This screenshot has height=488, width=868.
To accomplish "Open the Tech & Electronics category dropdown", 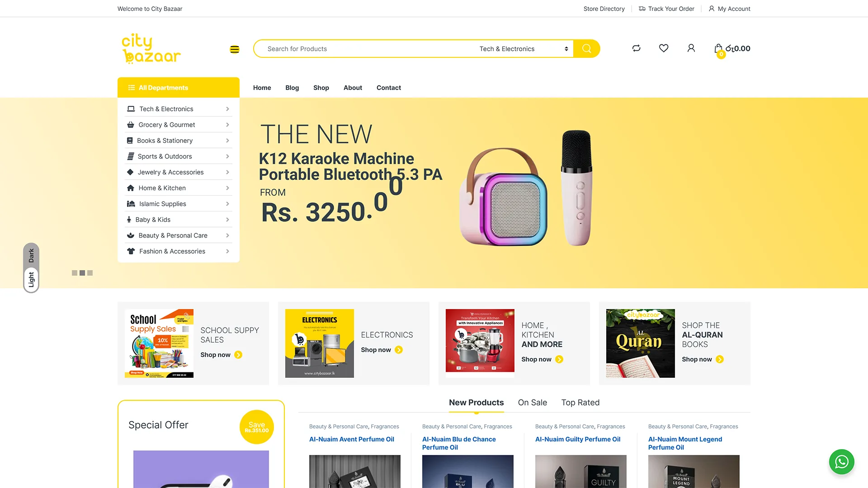I will tap(524, 49).
